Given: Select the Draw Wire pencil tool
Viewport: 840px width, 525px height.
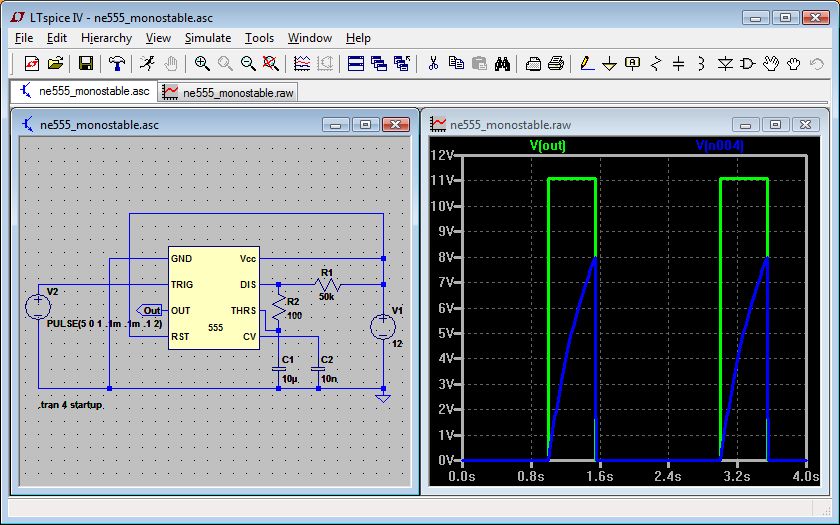Looking at the screenshot, I should pos(587,64).
